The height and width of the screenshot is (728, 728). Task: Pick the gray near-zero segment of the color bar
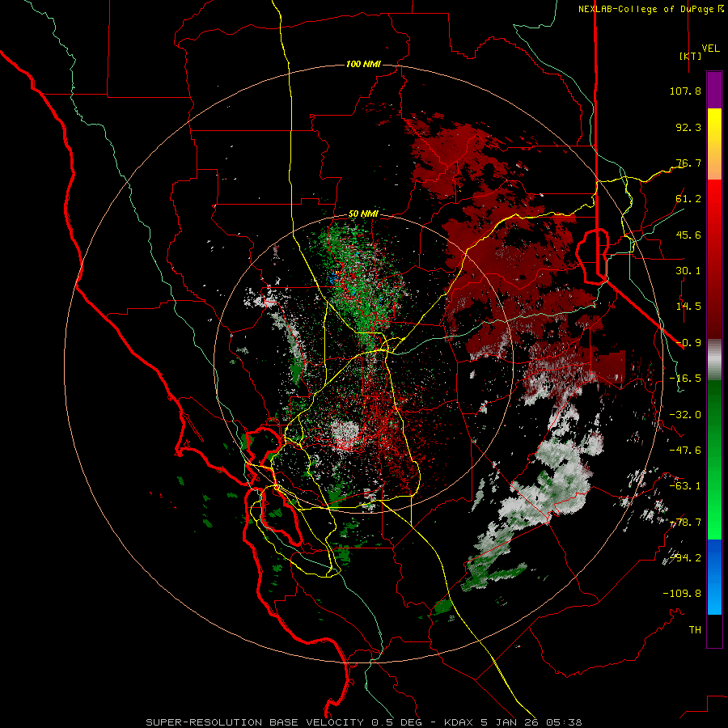point(714,360)
